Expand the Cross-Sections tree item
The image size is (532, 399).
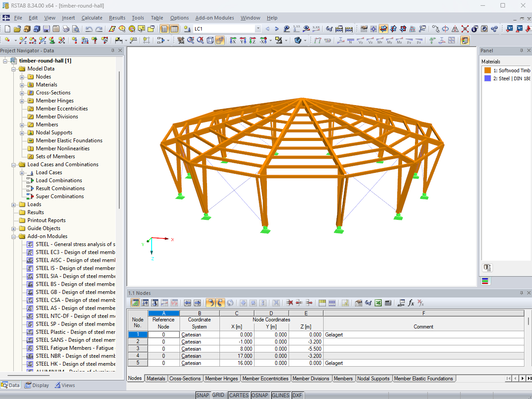click(x=22, y=93)
